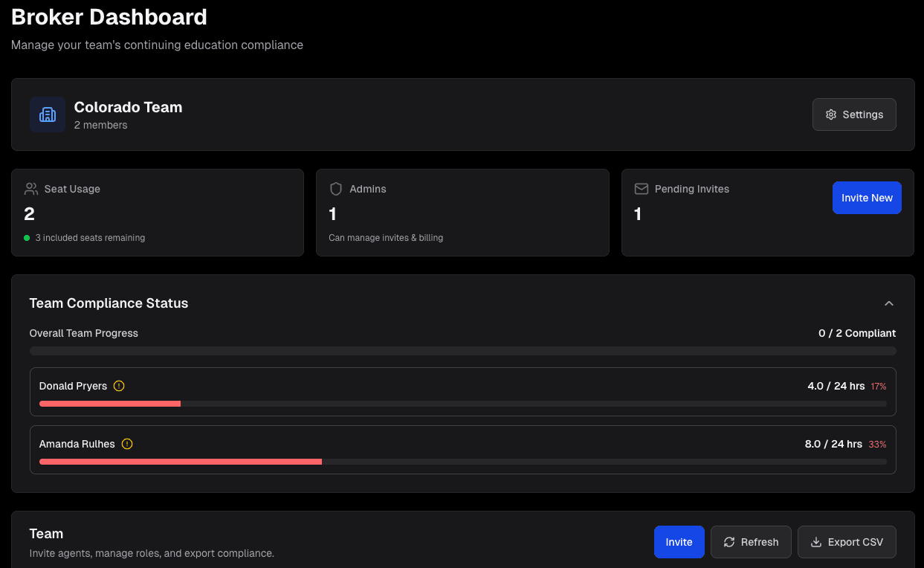Click Amanda Rulhes progress bar
Viewport: 924px width, 568px height.
click(462, 462)
